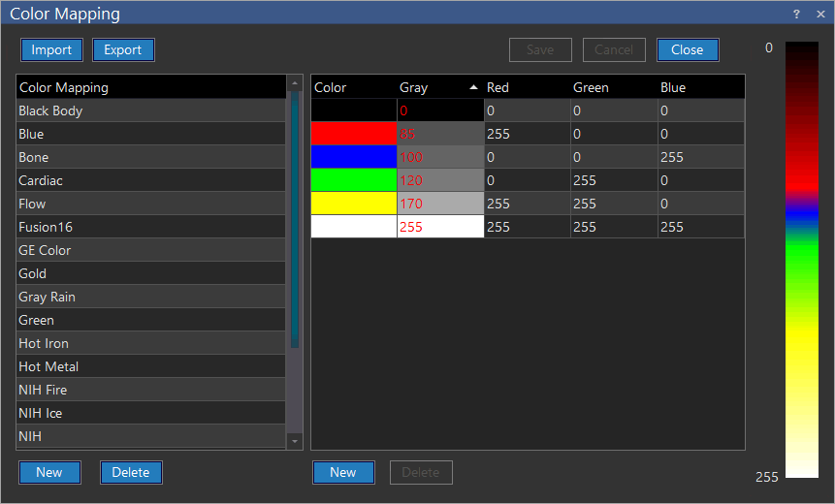Close the Color Mapping dialog via Close button
835x504 pixels.
pos(687,50)
